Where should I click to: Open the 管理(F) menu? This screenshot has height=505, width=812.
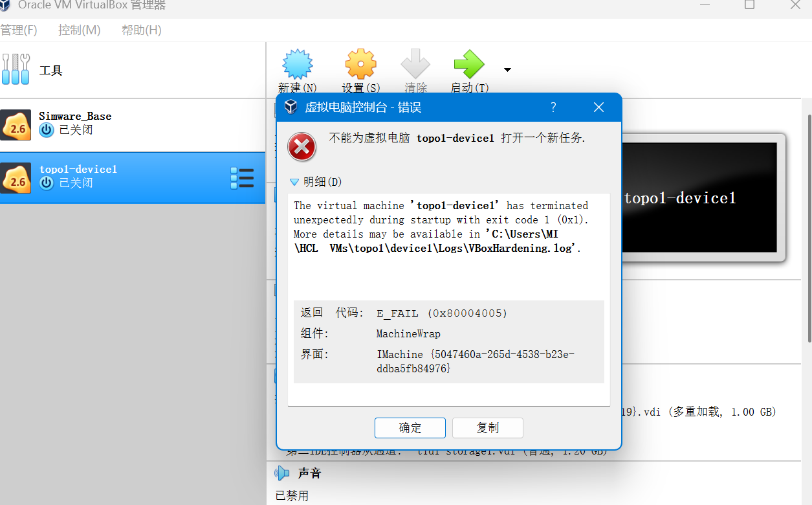19,30
